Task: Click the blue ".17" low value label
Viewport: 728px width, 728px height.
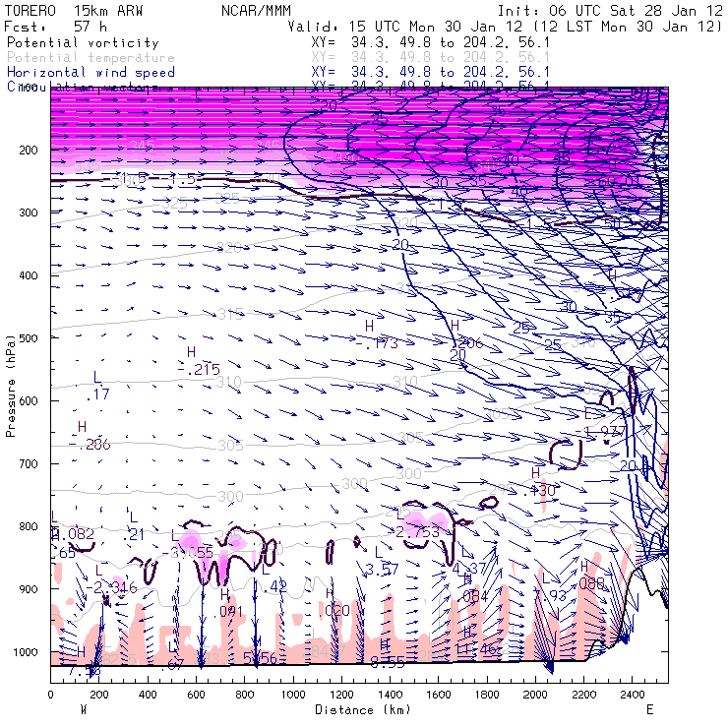Action: 98,394
